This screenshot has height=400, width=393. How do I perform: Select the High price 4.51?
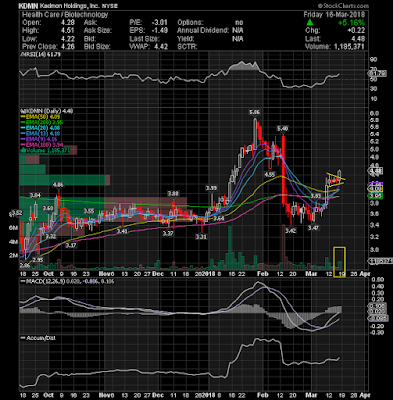click(x=68, y=31)
